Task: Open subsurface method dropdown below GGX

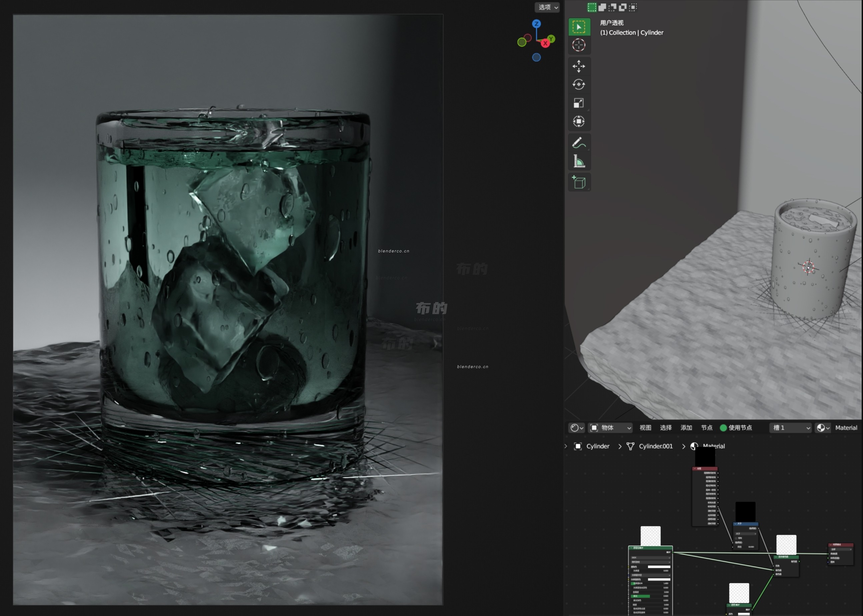Action: pos(651,562)
